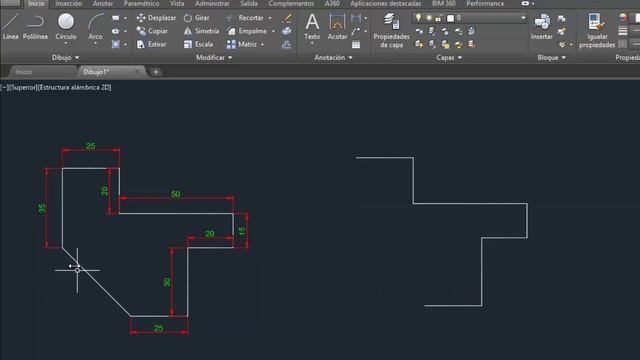Click the leader icon in Anotación panel
The height and width of the screenshot is (360, 640).
(356, 31)
